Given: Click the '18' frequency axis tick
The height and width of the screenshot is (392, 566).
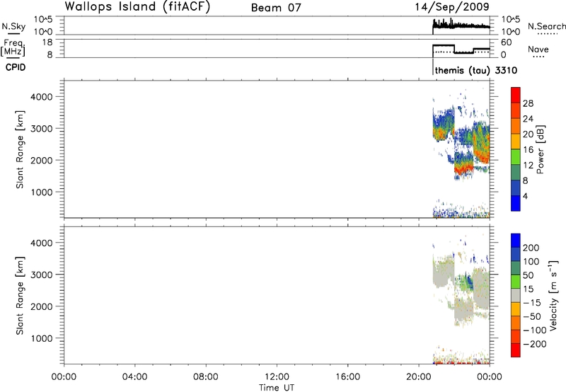Looking at the screenshot, I should pyautogui.click(x=47, y=42).
